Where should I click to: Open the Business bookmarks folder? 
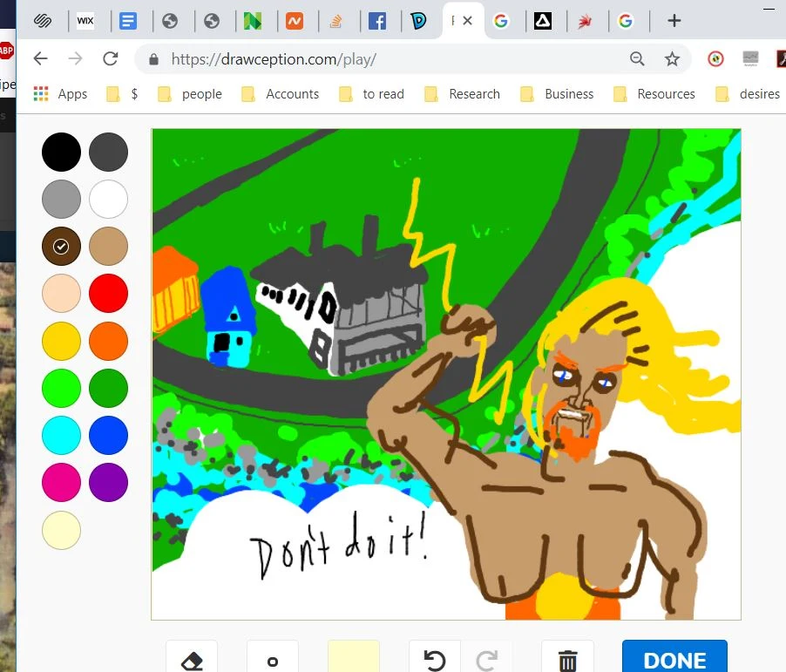[557, 94]
